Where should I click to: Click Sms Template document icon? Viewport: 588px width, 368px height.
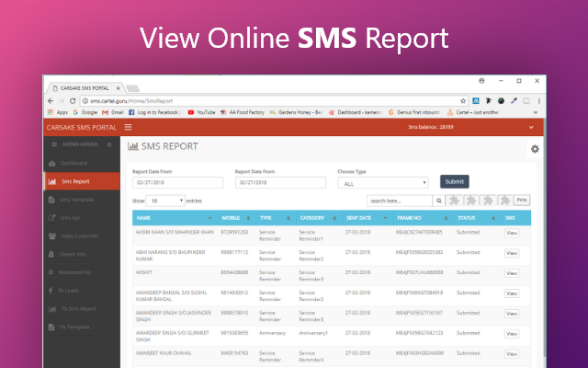(x=51, y=200)
